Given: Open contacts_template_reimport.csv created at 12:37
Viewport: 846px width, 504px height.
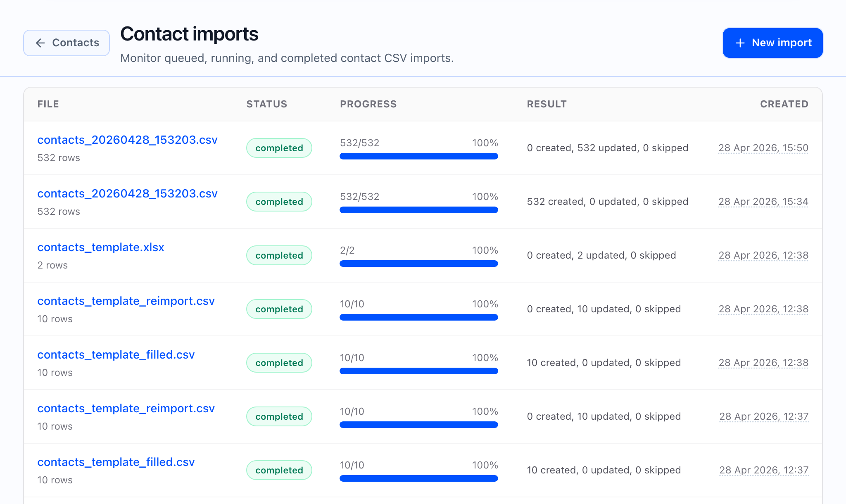Looking at the screenshot, I should click(x=126, y=409).
